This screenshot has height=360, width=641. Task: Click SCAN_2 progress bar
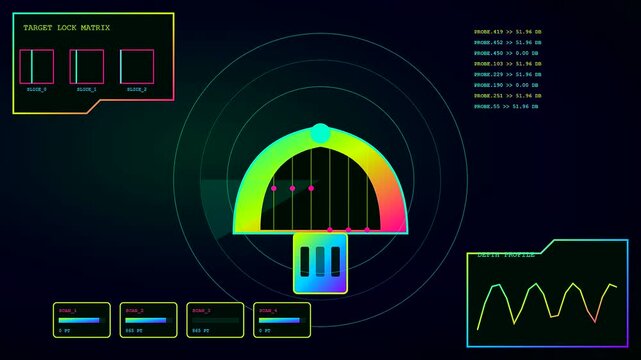148,320
